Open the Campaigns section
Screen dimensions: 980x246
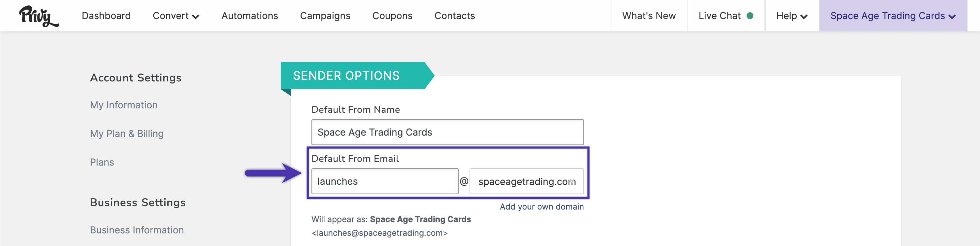coord(325,16)
